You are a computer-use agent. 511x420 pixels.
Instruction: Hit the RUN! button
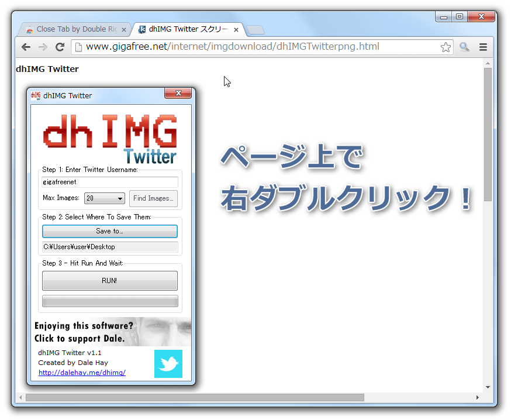110,280
